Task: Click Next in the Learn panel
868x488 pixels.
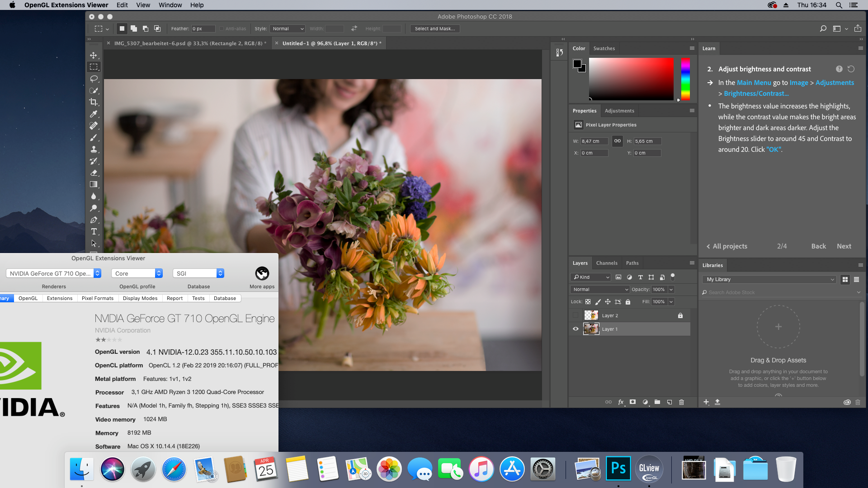Action: 844,246
